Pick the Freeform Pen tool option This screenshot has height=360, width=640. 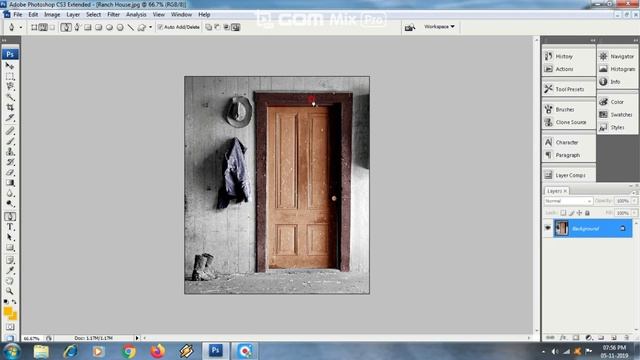77,27
